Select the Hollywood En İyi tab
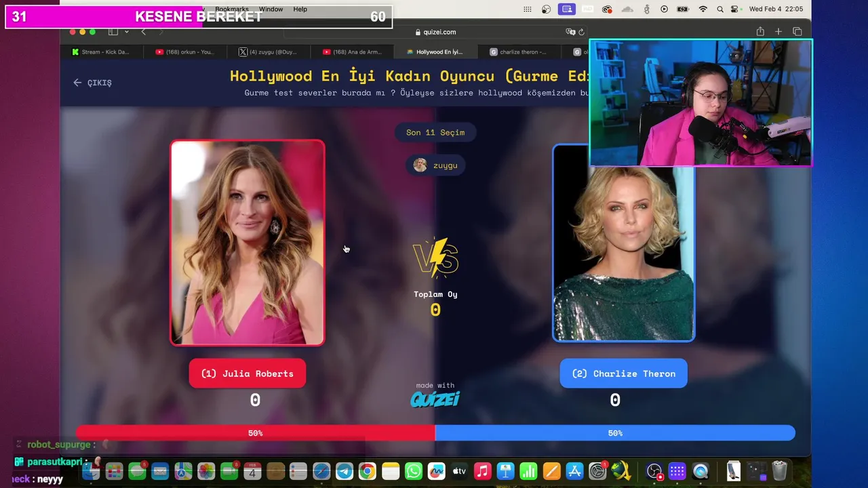 435,52
